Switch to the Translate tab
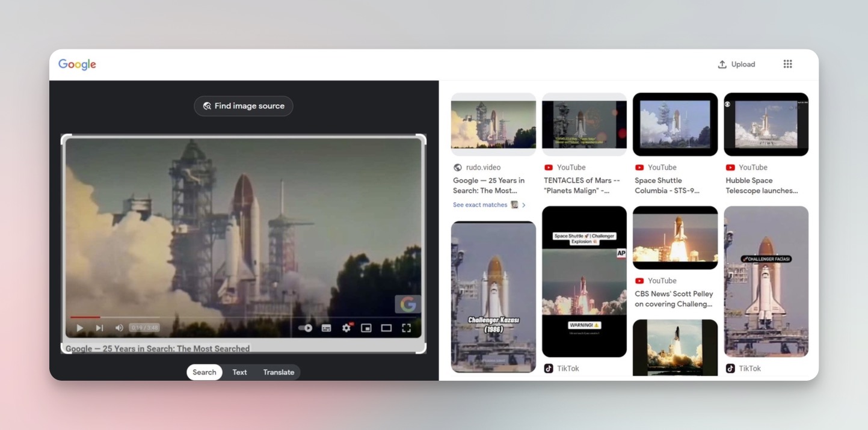 click(x=279, y=372)
